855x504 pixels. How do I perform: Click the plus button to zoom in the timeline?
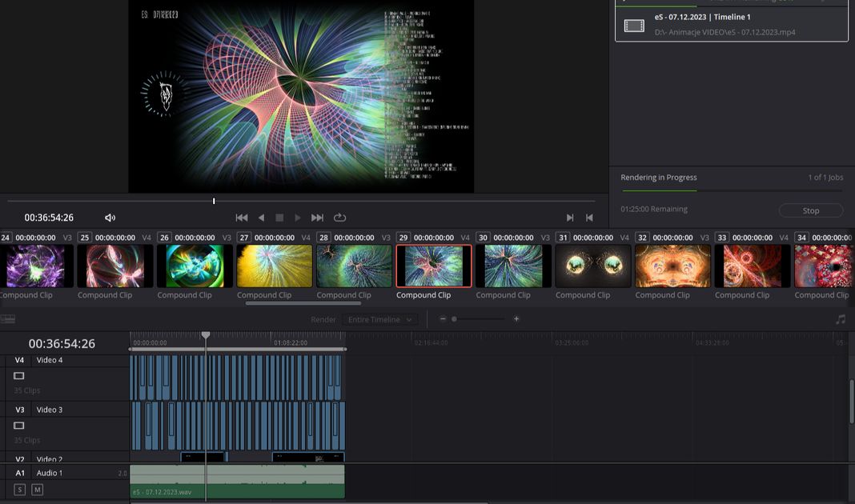click(x=516, y=319)
